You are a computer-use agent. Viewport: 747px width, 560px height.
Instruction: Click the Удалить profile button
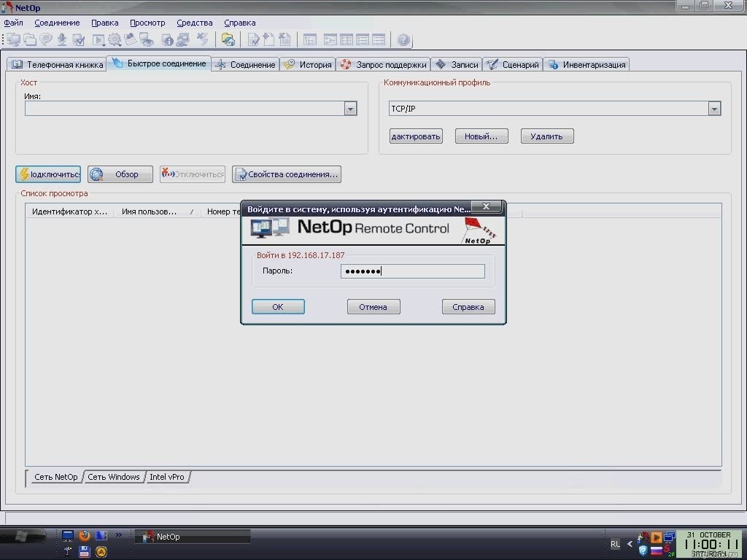click(547, 136)
